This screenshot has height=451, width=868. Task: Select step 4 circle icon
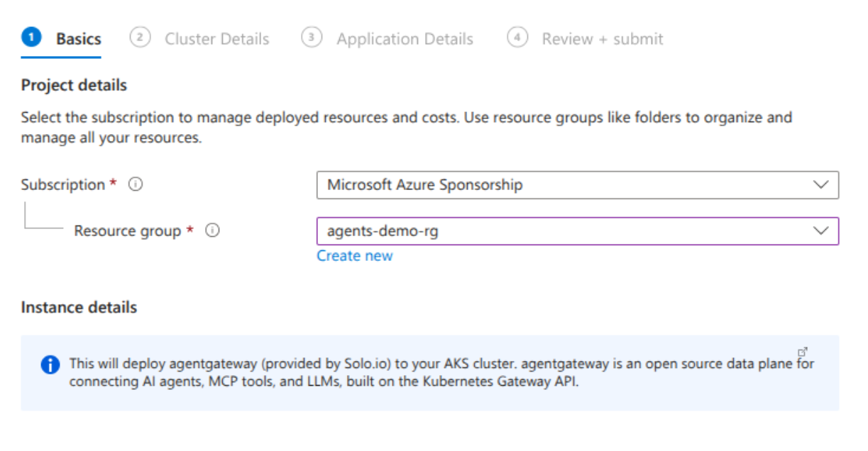click(517, 38)
